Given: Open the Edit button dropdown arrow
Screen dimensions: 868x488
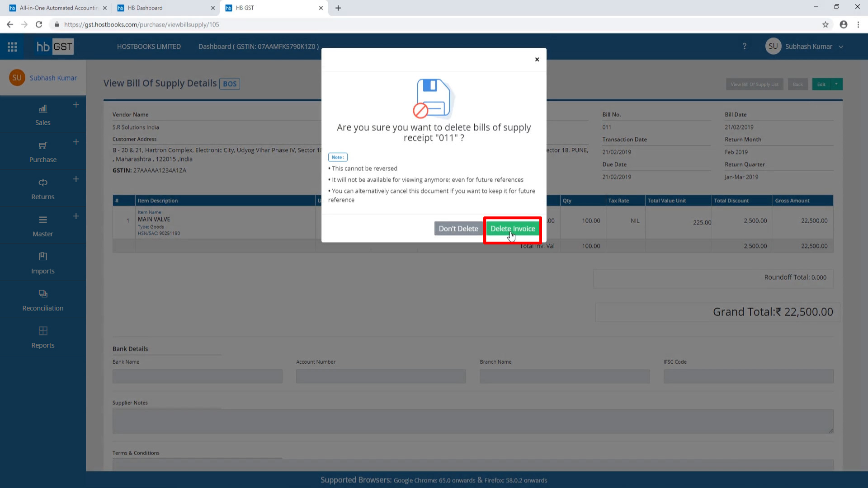Looking at the screenshot, I should [x=836, y=84].
